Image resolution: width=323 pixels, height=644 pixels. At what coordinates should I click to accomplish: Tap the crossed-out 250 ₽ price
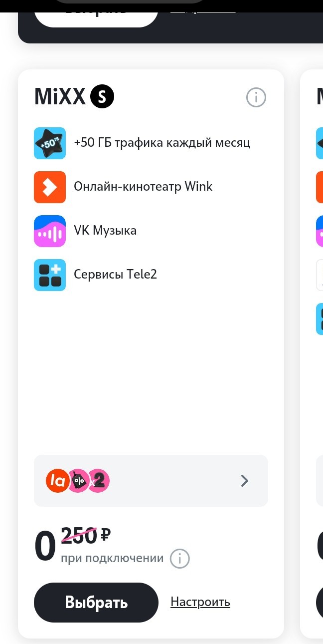point(86,536)
